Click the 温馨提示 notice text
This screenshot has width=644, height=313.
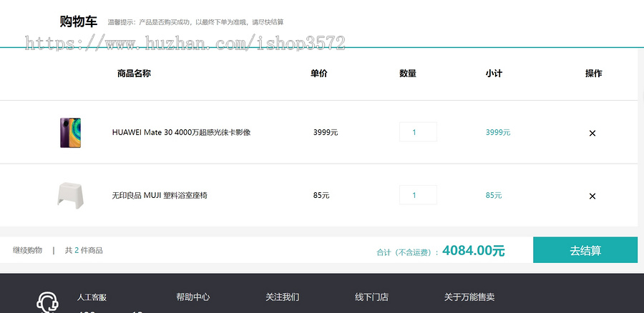coord(195,22)
